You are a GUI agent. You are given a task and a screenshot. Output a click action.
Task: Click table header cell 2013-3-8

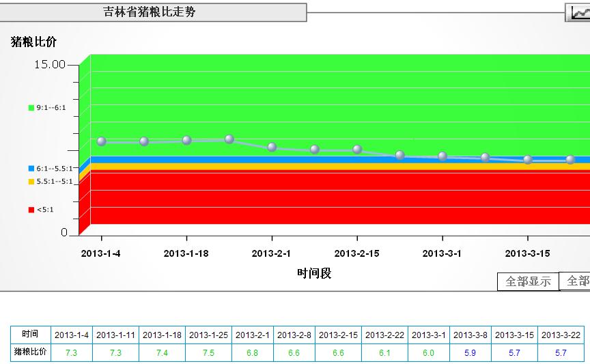470,335
